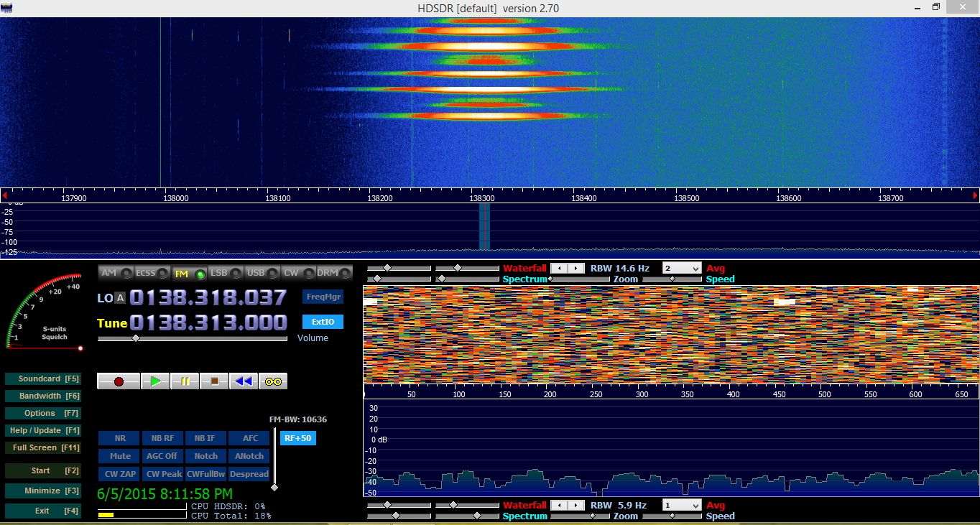The width and height of the screenshot is (980, 525).
Task: Click the red right arrow on frequency scale
Action: coord(975,195)
